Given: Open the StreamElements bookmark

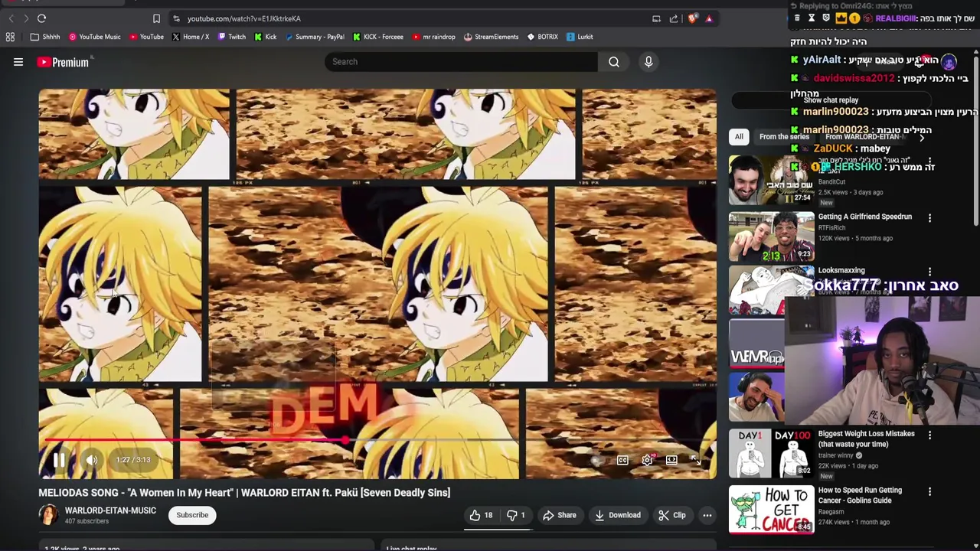Looking at the screenshot, I should coord(491,37).
